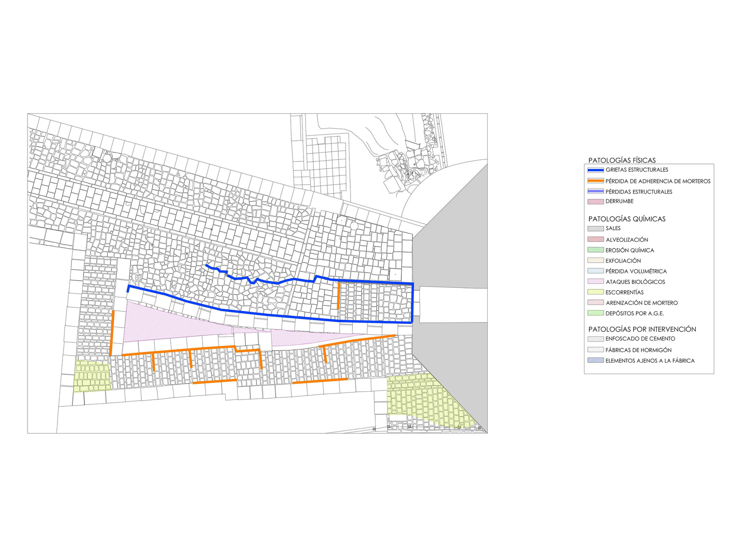Click the ATAQUES BIOLÓGICOS label text
The image size is (756, 534).
tap(635, 282)
